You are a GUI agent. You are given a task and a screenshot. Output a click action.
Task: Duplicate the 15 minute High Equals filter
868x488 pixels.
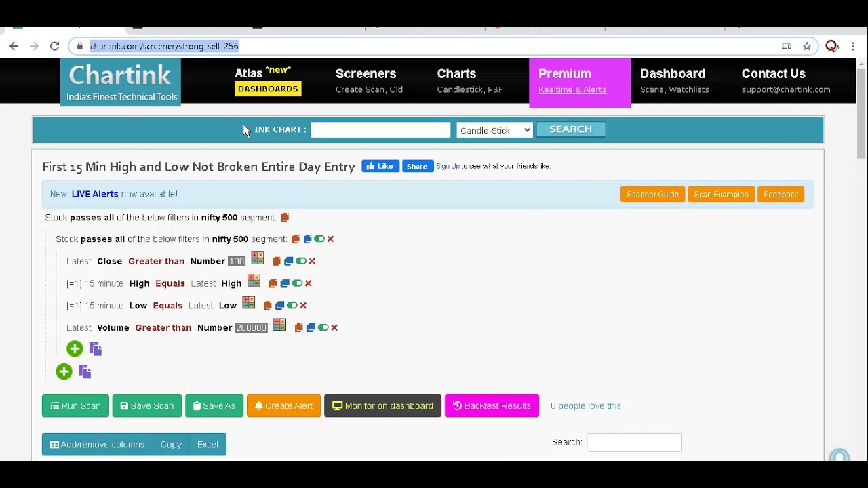[x=285, y=283]
